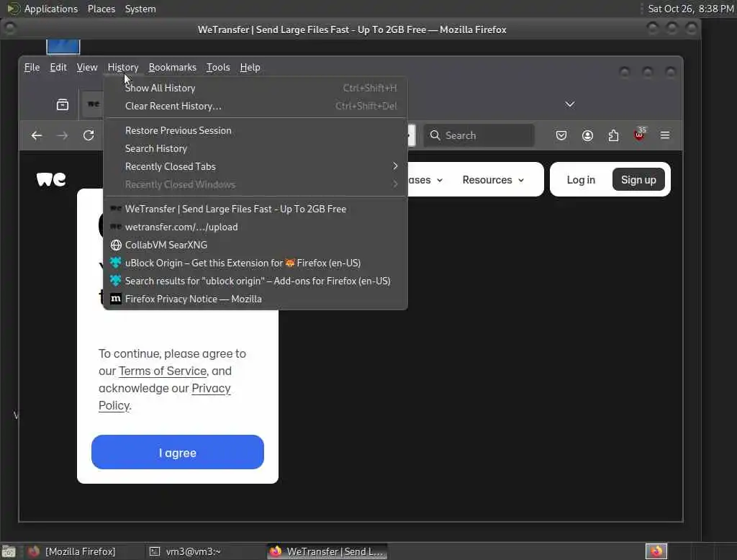Click the Firefox back arrow button

click(37, 135)
